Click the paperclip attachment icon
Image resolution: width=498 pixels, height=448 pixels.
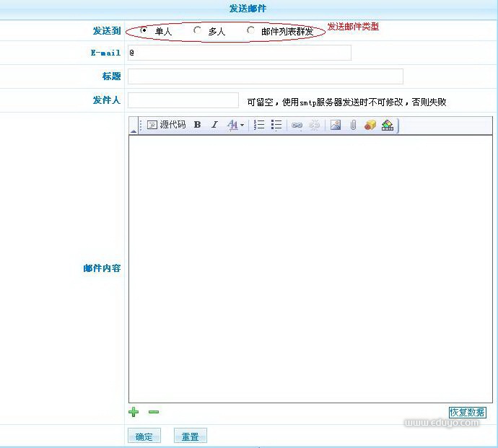(353, 125)
